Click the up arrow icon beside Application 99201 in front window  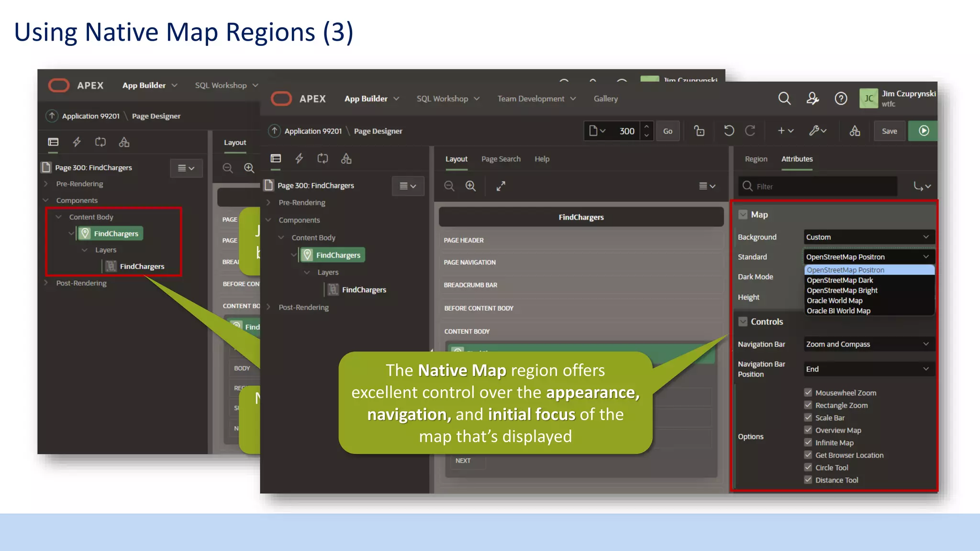(x=274, y=131)
